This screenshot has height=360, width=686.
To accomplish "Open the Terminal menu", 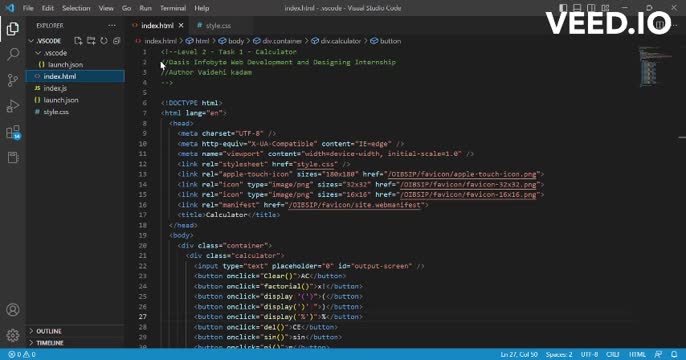I will coord(173,8).
